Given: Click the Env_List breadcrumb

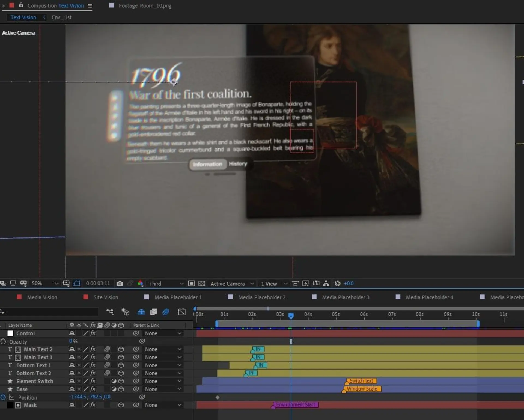Looking at the screenshot, I should 62,17.
